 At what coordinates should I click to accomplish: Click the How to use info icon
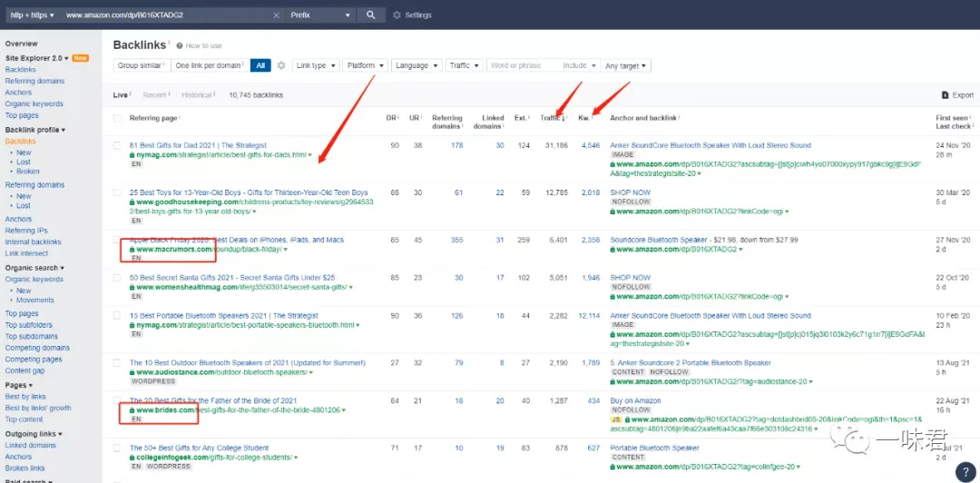(x=180, y=45)
